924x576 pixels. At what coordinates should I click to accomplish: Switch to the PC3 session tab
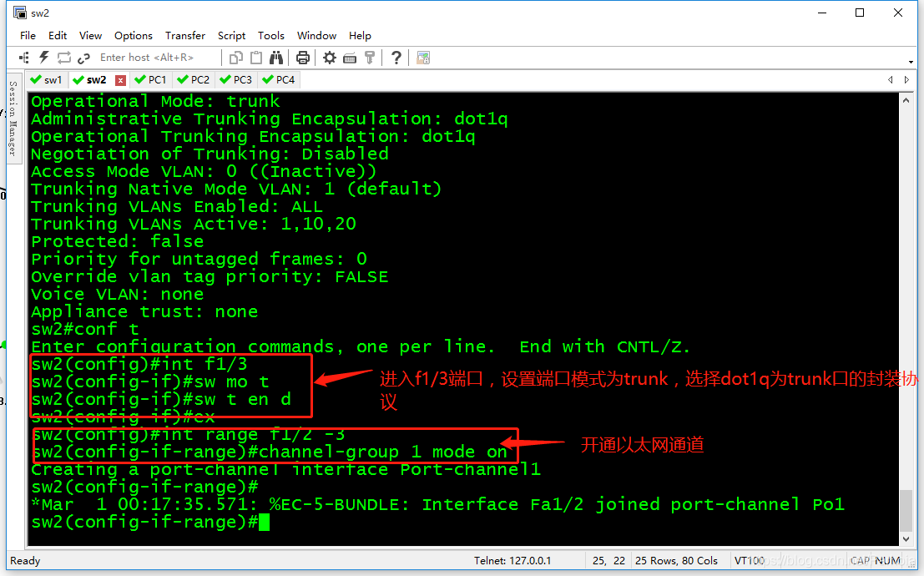[236, 79]
